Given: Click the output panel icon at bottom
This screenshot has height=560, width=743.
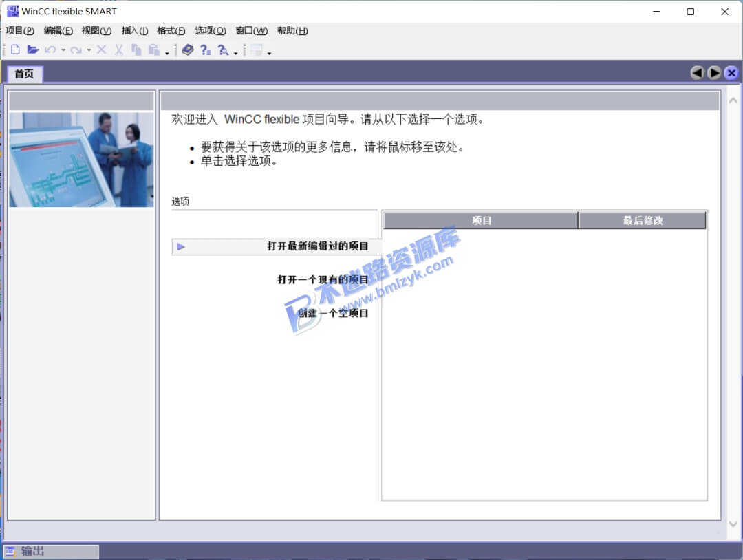Looking at the screenshot, I should tap(10, 551).
